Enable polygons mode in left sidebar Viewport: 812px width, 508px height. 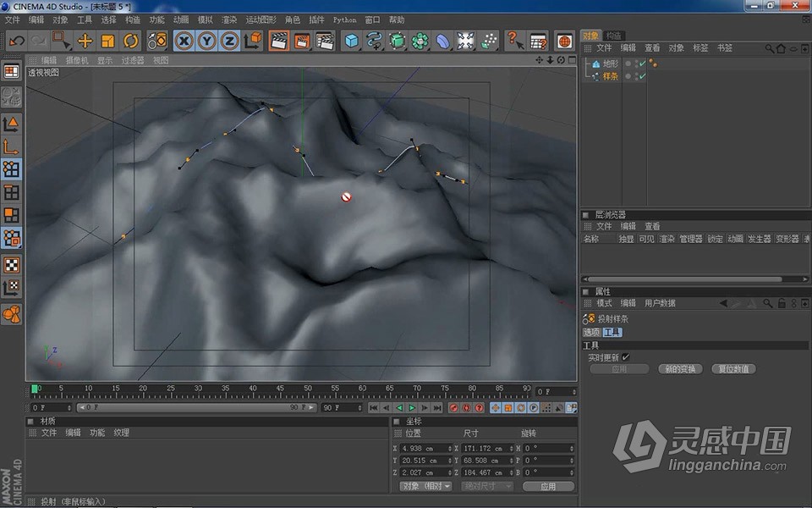tap(11, 215)
